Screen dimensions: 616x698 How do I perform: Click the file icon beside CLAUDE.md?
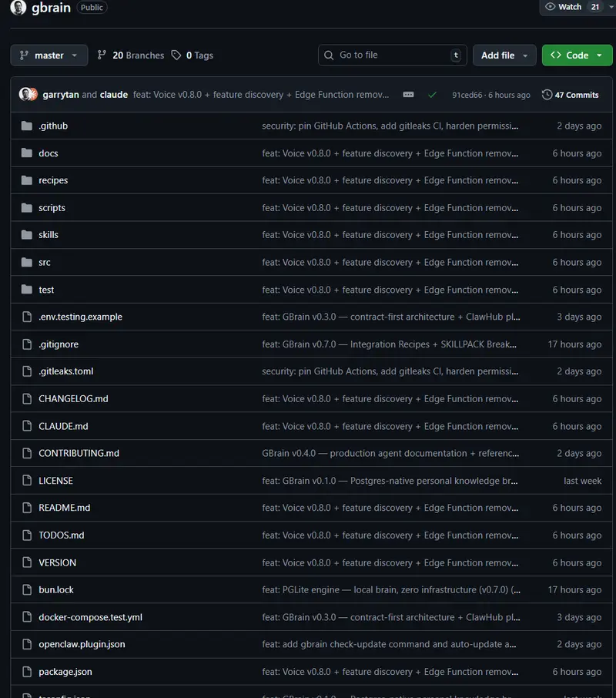coord(27,426)
